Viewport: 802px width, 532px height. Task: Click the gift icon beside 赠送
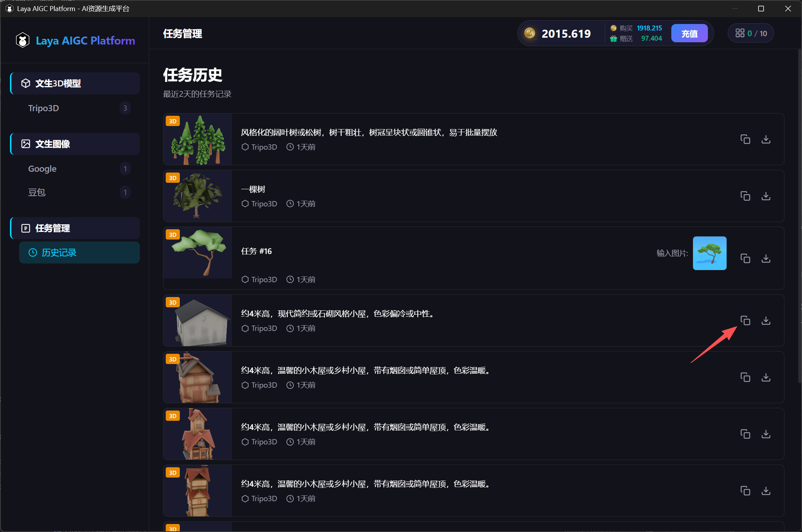click(x=613, y=38)
